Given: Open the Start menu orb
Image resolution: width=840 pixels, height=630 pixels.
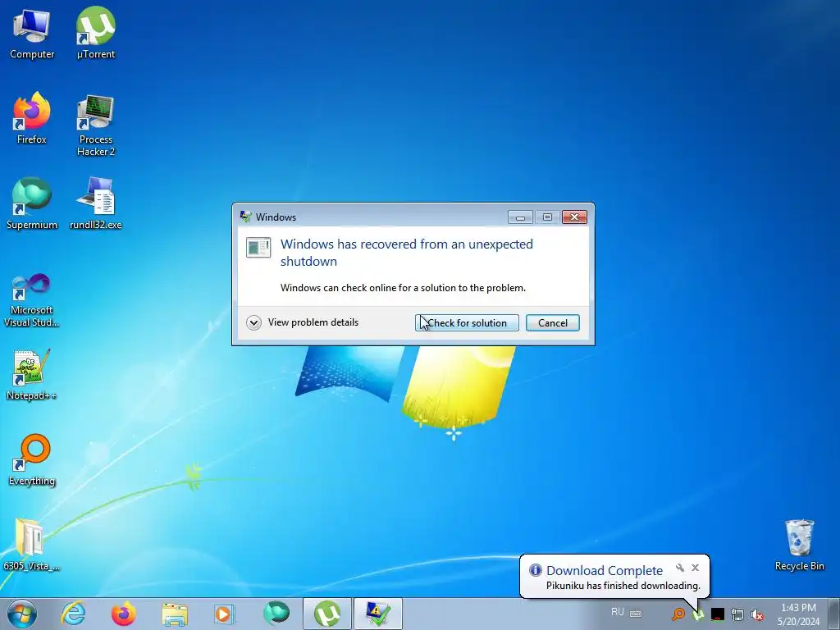Looking at the screenshot, I should pos(22,614).
